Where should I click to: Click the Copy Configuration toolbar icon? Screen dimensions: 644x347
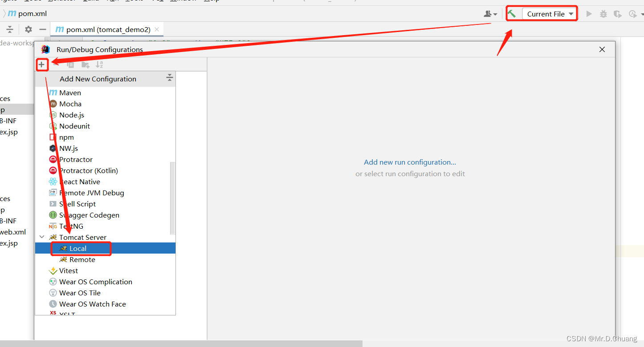(x=70, y=65)
